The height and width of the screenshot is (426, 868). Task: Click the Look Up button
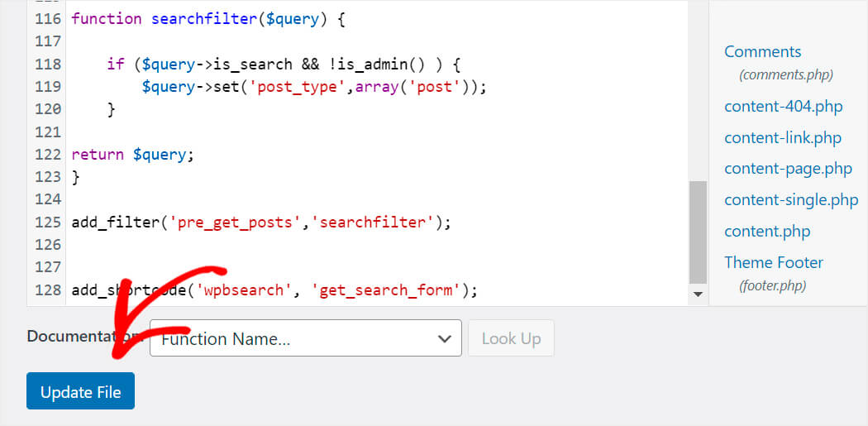point(511,338)
